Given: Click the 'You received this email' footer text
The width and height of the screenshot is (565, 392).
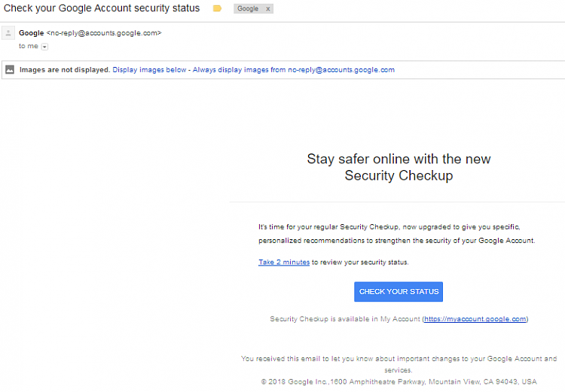Looking at the screenshot, I should click(399, 364).
